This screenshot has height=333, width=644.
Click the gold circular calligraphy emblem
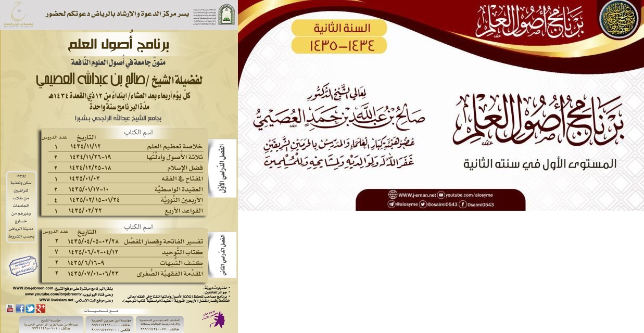point(618,19)
